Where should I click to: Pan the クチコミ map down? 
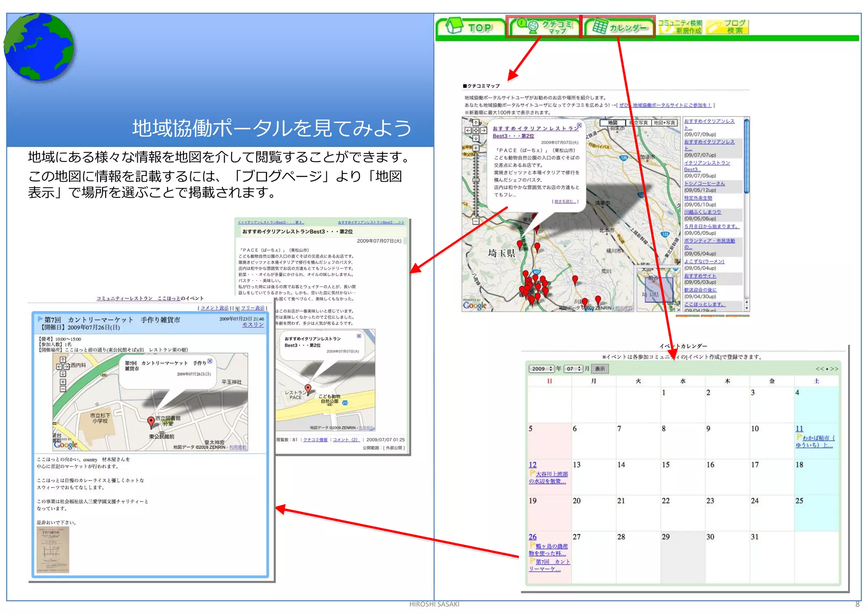(476, 138)
